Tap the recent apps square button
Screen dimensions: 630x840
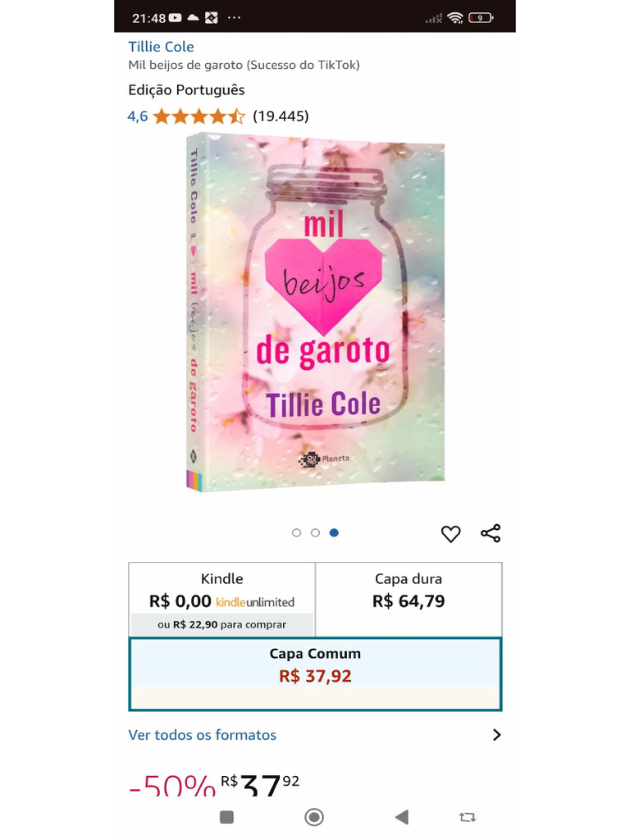(x=226, y=817)
